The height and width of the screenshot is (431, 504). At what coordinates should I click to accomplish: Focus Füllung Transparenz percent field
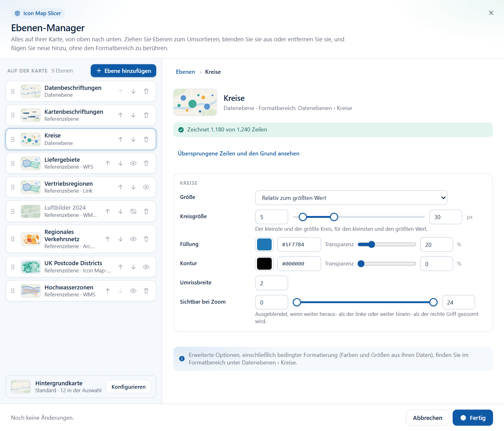pos(437,245)
